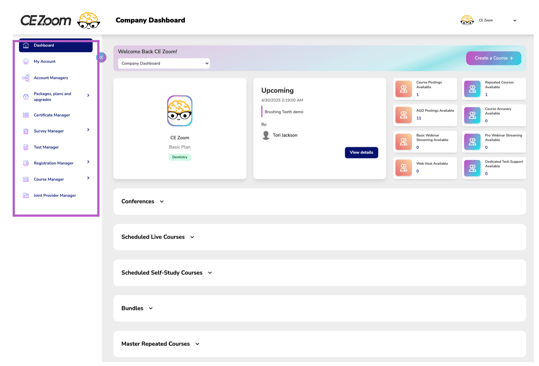Click the Course Accuracy Available card icon
Screen dimensions: 539x366
click(472, 115)
